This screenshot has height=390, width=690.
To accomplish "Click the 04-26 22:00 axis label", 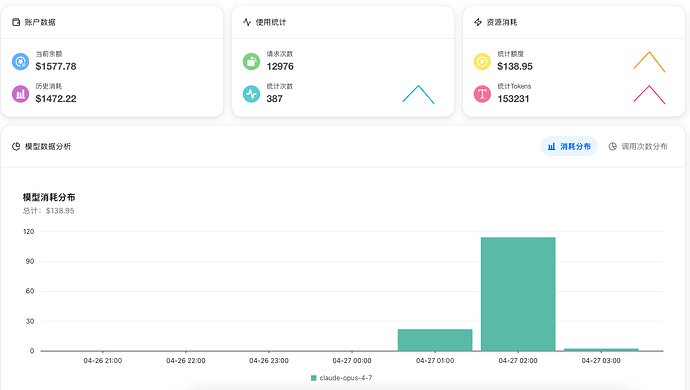I will (186, 361).
